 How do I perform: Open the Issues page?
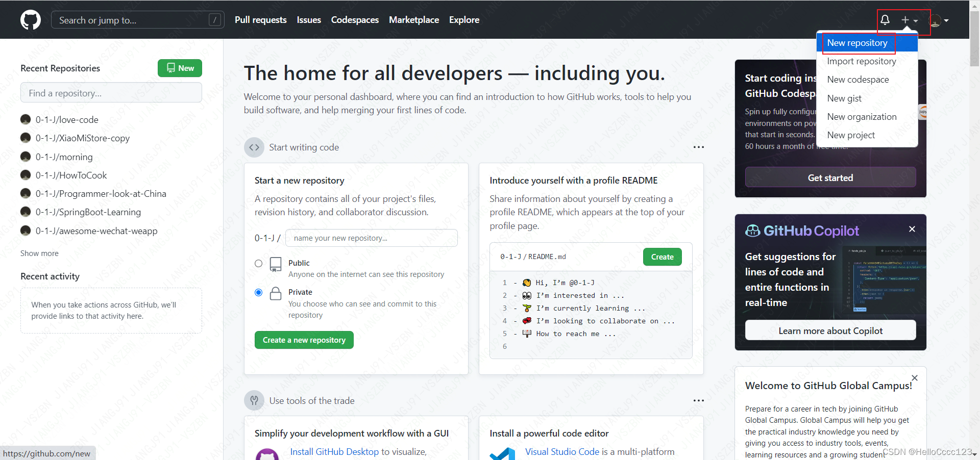(309, 20)
